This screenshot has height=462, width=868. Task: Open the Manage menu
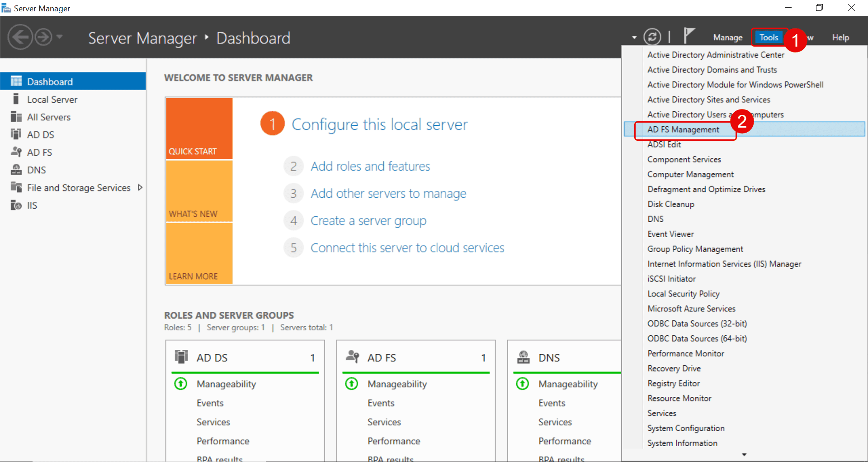point(727,38)
